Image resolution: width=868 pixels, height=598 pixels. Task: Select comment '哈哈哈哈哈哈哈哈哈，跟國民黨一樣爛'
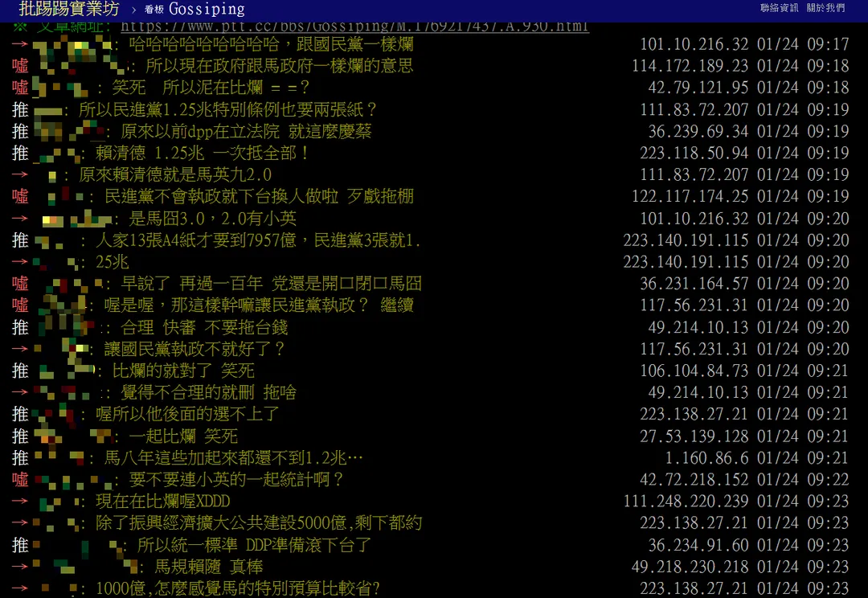pyautogui.click(x=272, y=43)
